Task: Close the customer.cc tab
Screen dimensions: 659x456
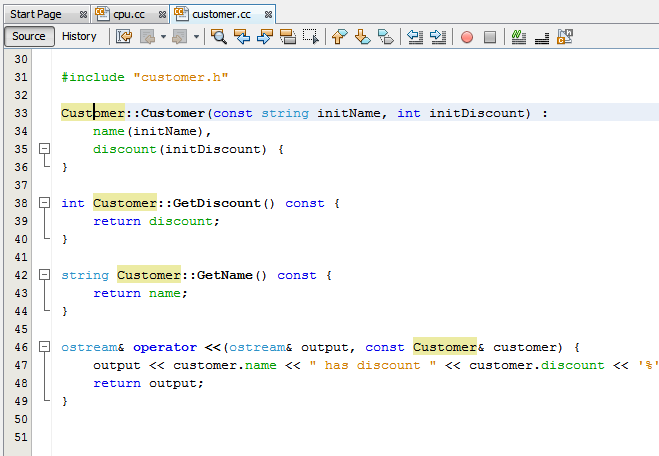Action: pos(264,13)
